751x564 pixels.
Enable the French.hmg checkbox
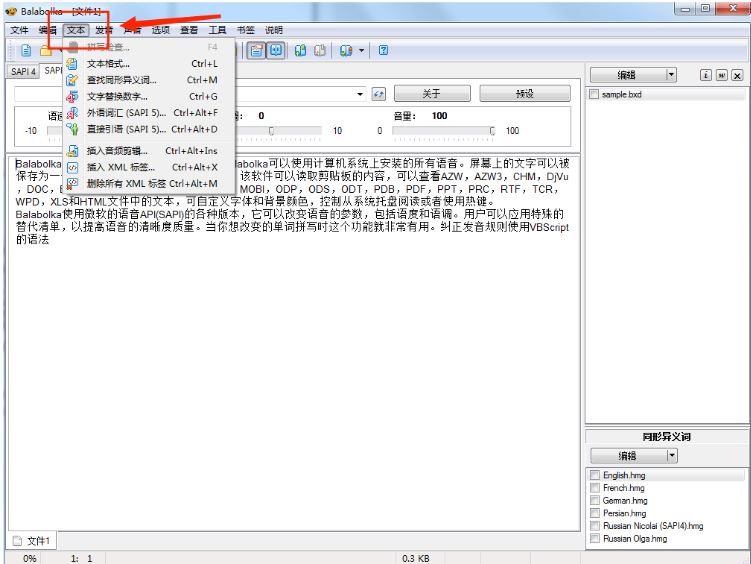595,487
